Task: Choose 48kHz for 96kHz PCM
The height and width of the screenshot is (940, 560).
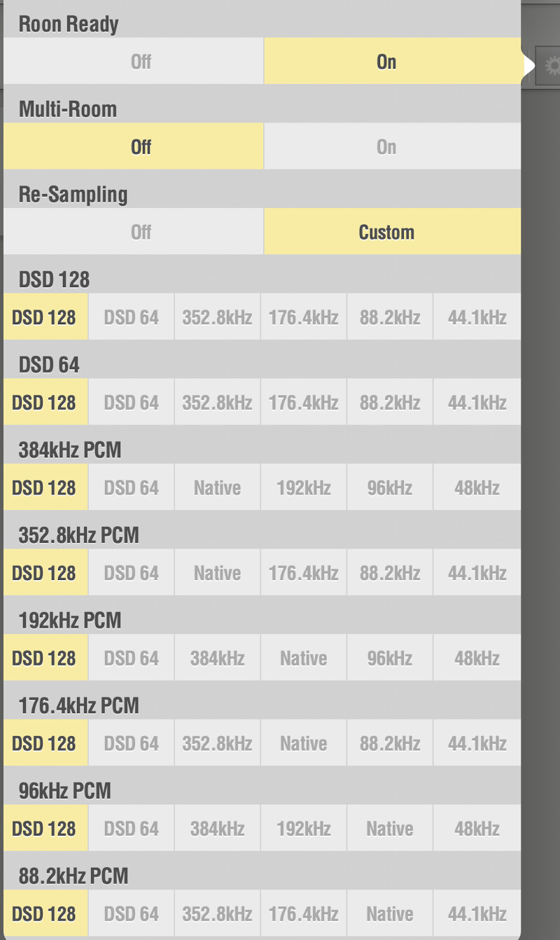Action: pyautogui.click(x=477, y=829)
